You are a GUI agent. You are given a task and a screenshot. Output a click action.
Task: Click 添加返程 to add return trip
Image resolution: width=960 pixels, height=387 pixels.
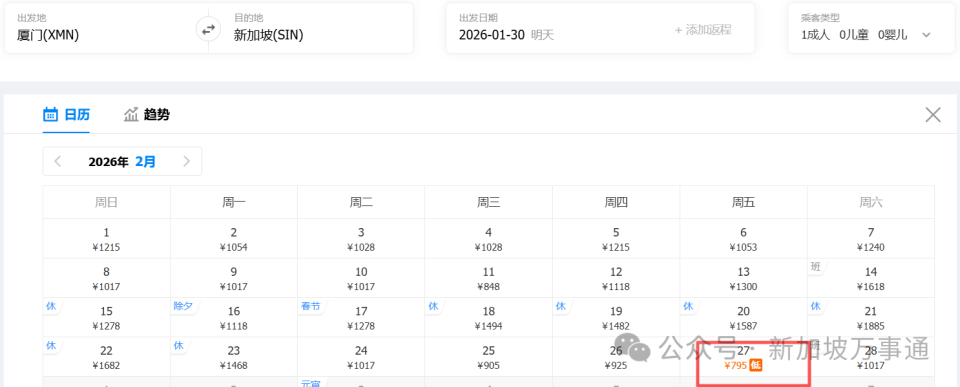[703, 29]
